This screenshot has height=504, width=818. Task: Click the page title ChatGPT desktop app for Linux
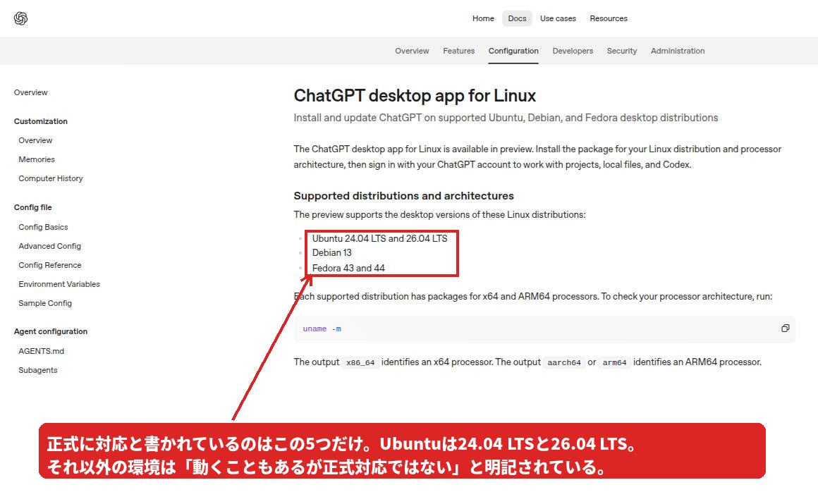[x=415, y=95]
